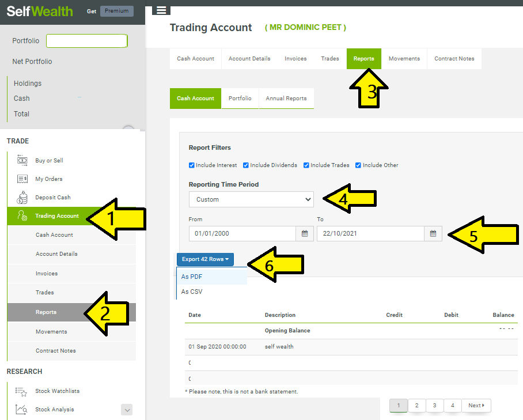Choose As CSV export option

pyautogui.click(x=212, y=292)
